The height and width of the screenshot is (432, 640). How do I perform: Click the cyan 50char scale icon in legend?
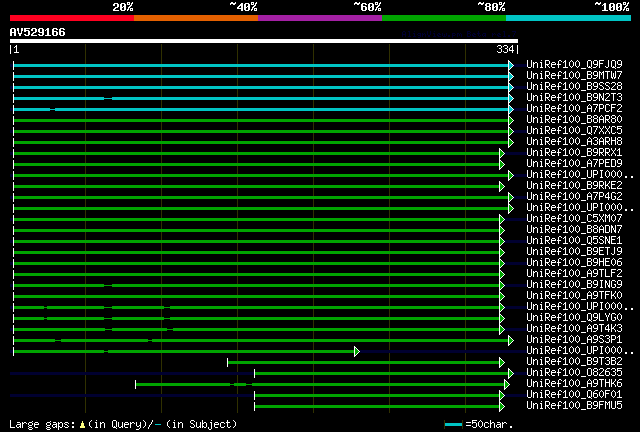pyautogui.click(x=453, y=424)
